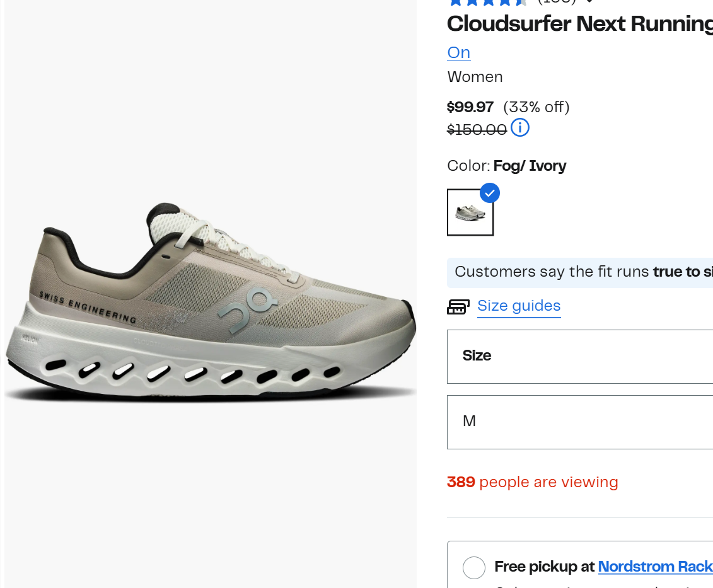Open the Size dropdown
The image size is (713, 588).
tap(580, 357)
